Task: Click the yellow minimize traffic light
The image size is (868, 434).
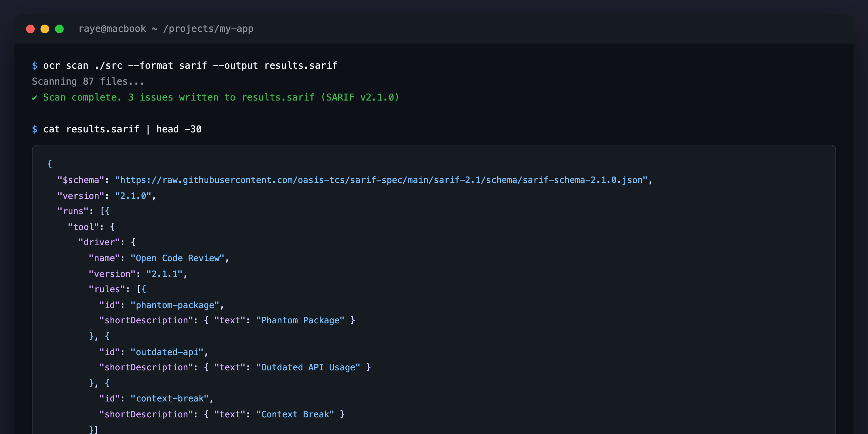Action: click(x=45, y=29)
